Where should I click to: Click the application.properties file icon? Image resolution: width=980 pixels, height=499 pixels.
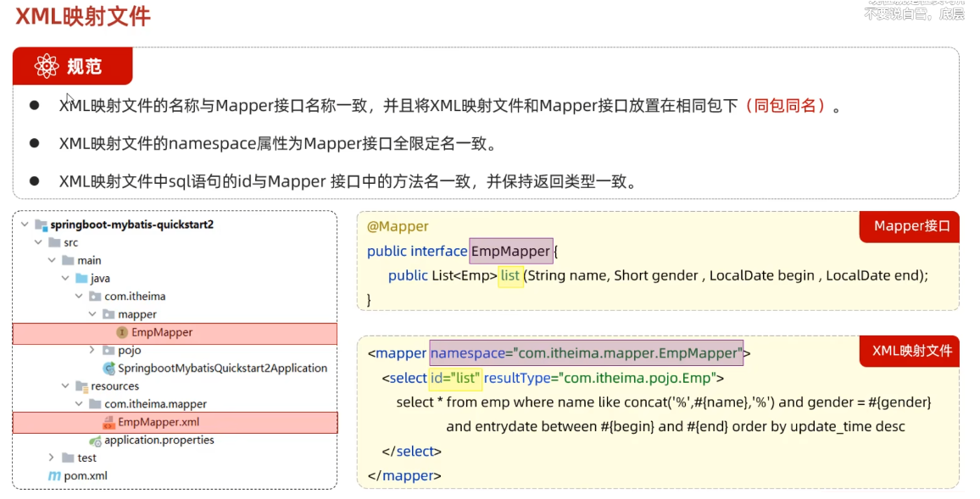(x=95, y=441)
